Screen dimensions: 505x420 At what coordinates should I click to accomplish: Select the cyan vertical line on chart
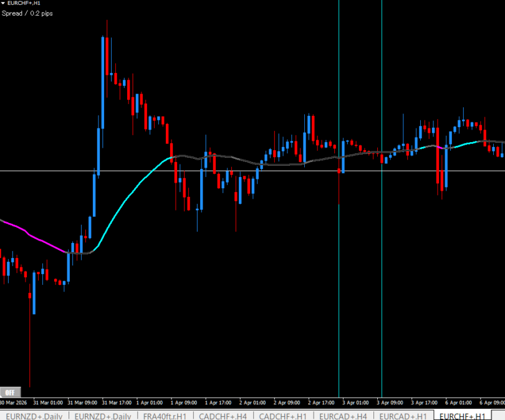point(382,93)
